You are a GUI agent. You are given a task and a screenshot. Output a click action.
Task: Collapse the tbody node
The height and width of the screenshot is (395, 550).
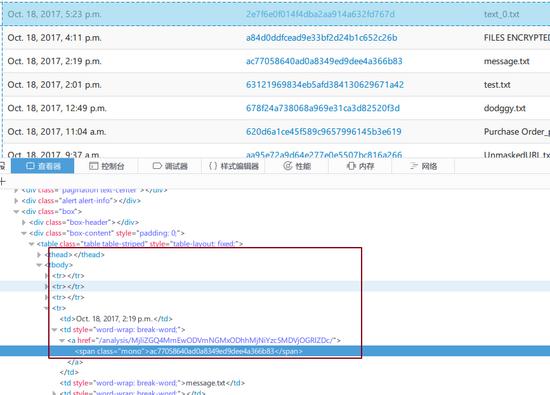pos(39,265)
